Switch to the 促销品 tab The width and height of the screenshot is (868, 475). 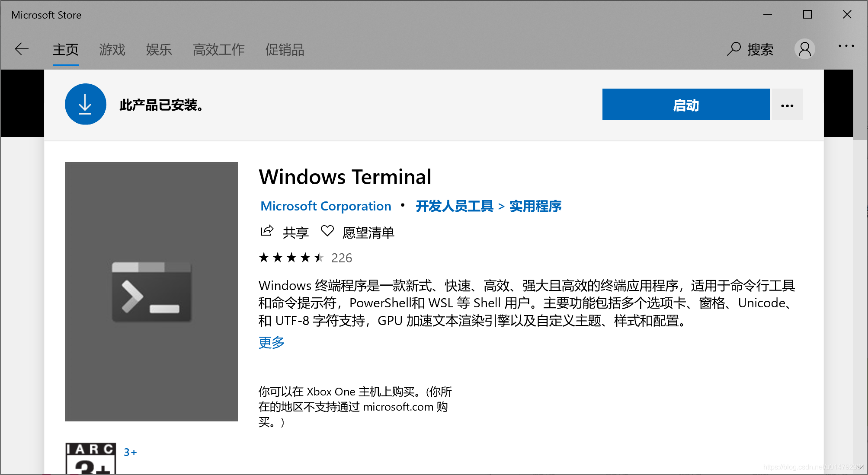285,50
